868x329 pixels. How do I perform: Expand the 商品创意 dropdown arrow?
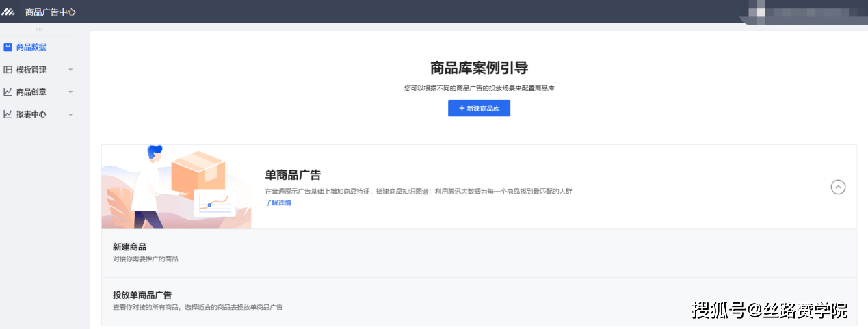tap(70, 92)
